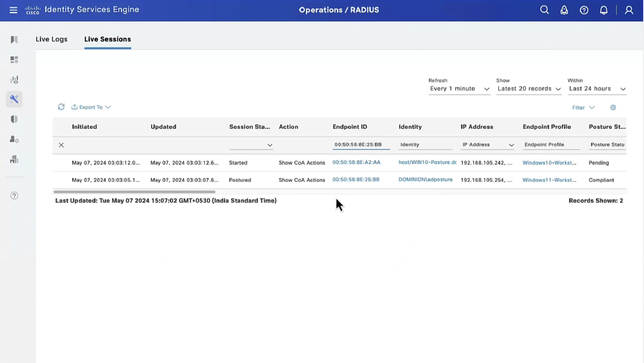Open endpoint link 00:50:56:8E:A2:AA
The image size is (644, 363).
(356, 162)
